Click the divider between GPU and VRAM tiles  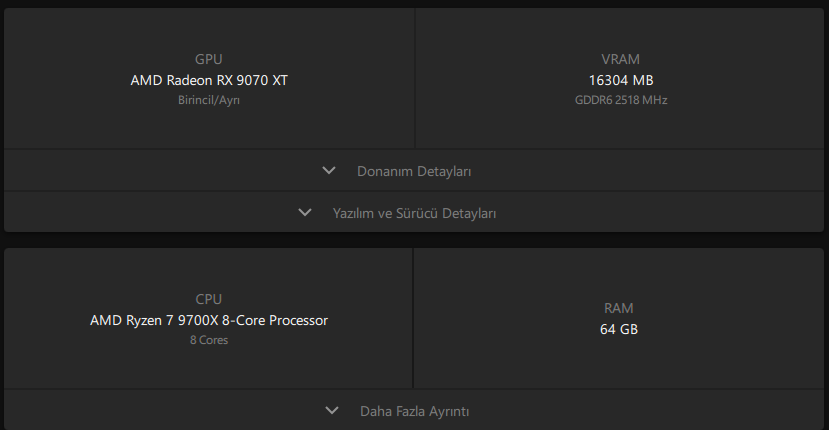tap(415, 79)
